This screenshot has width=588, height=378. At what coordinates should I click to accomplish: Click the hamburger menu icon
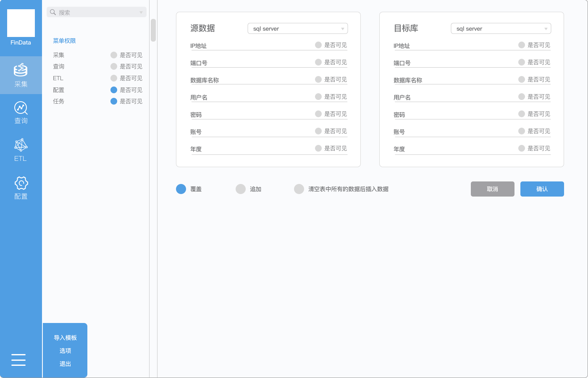coord(18,360)
